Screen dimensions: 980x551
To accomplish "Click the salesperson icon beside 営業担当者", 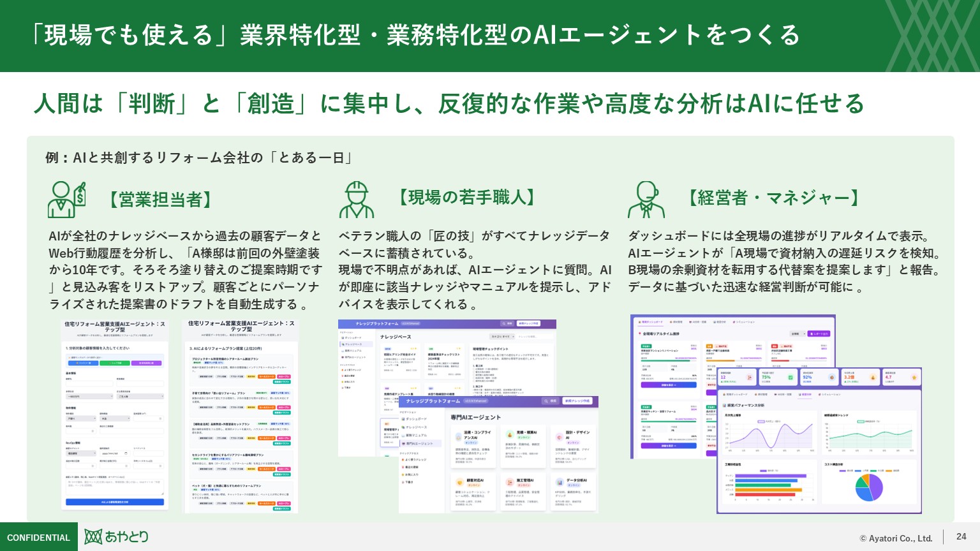I will point(66,199).
